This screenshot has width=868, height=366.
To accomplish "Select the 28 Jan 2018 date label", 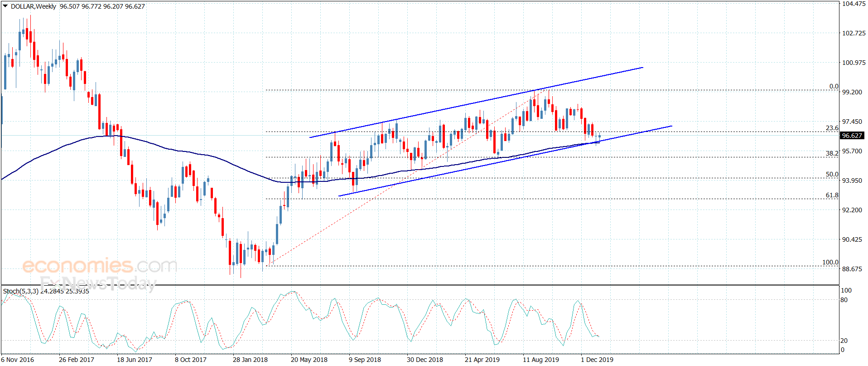I will 250,360.
